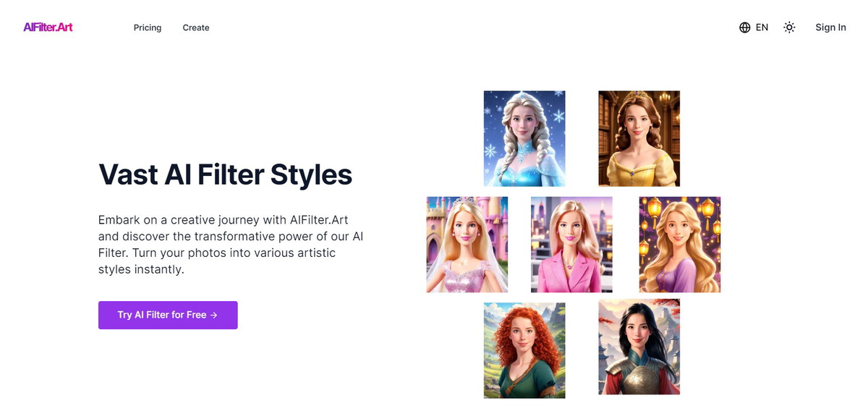Click the purple Art part of logo
The width and height of the screenshot is (868, 406).
click(65, 28)
